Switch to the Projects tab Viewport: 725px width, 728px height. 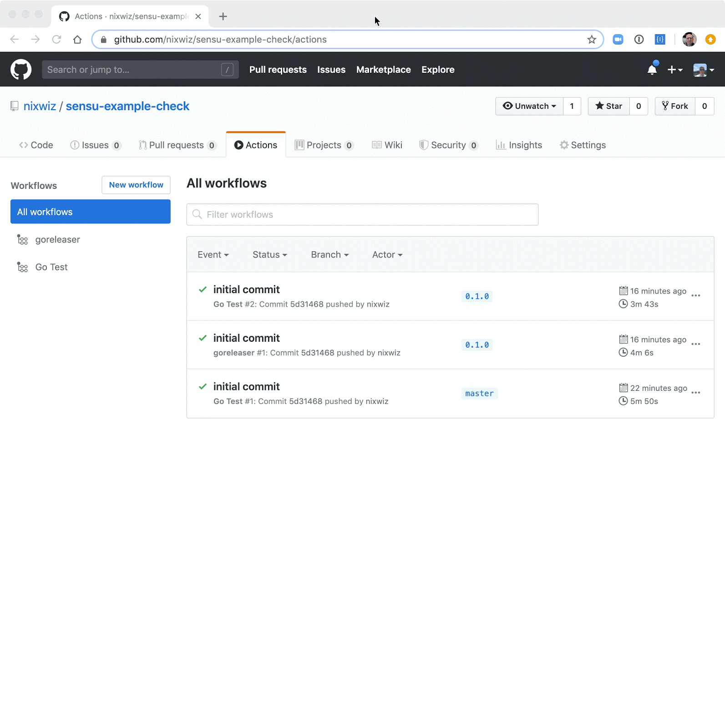[324, 145]
